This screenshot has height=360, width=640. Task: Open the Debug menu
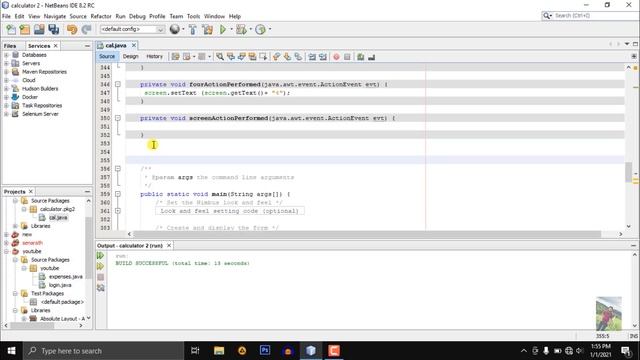click(137, 16)
